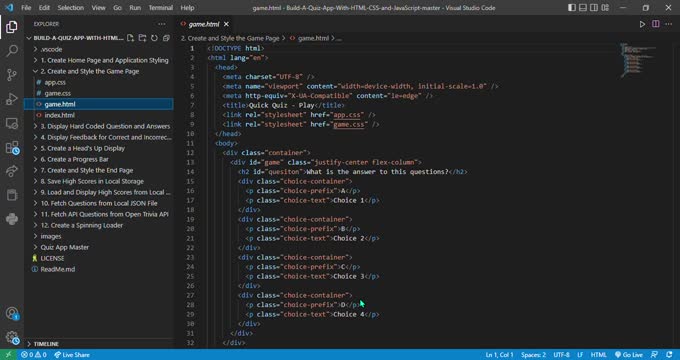This screenshot has height=360, width=680.
Task: Open the Python activity bar icon
Action: pos(12,219)
